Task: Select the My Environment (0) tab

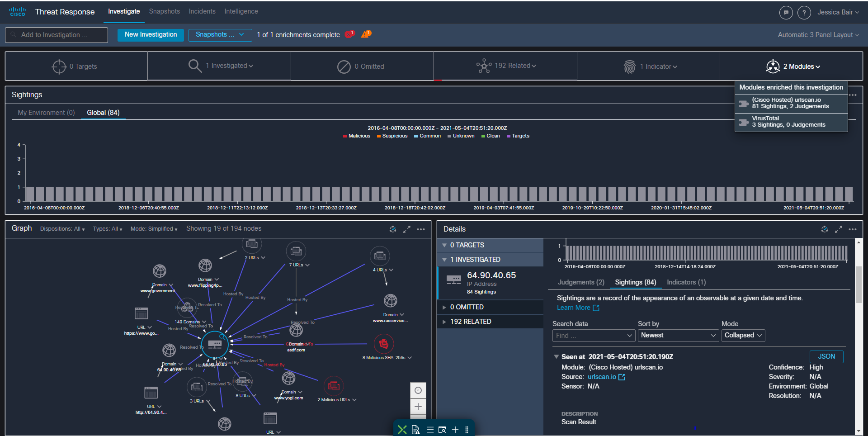Action: (46, 113)
